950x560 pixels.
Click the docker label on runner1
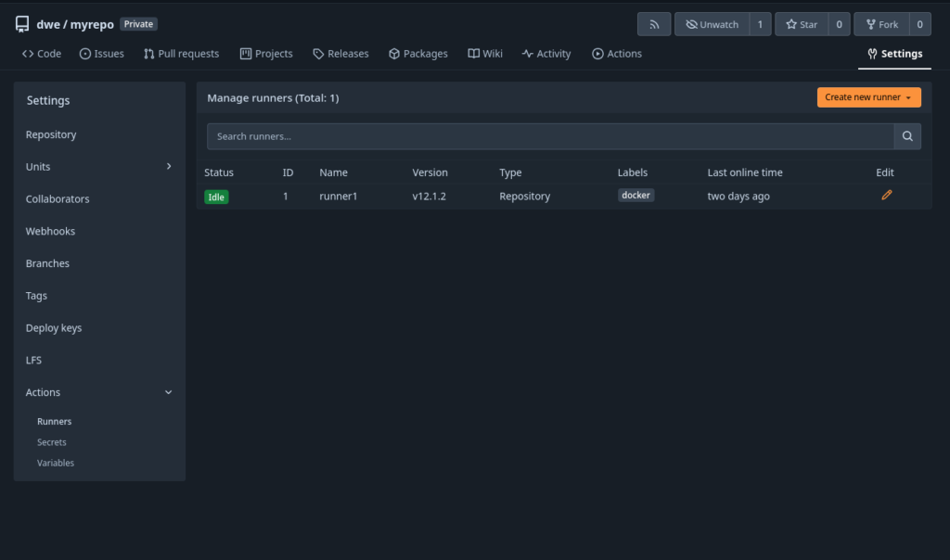coord(636,196)
